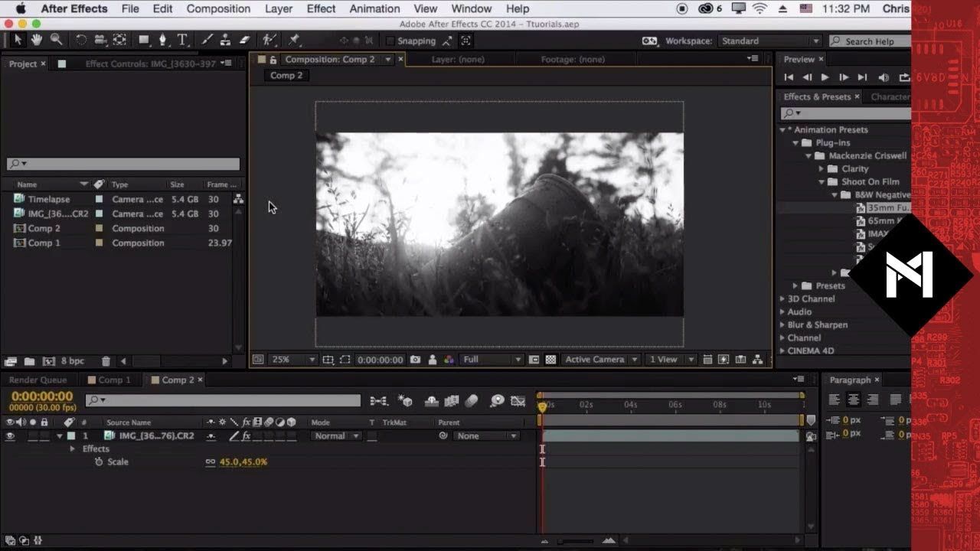The width and height of the screenshot is (980, 551).
Task: Enable the Snapping checkbox
Action: click(x=390, y=41)
